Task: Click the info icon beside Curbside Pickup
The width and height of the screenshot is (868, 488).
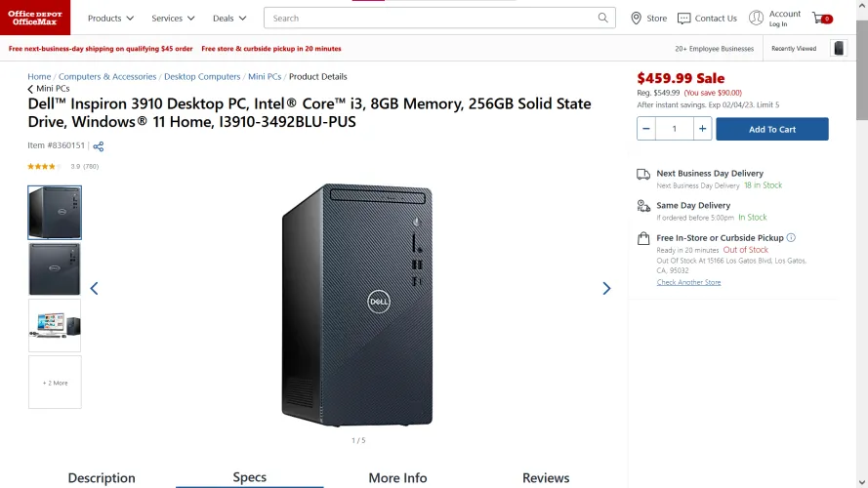Action: coord(791,237)
